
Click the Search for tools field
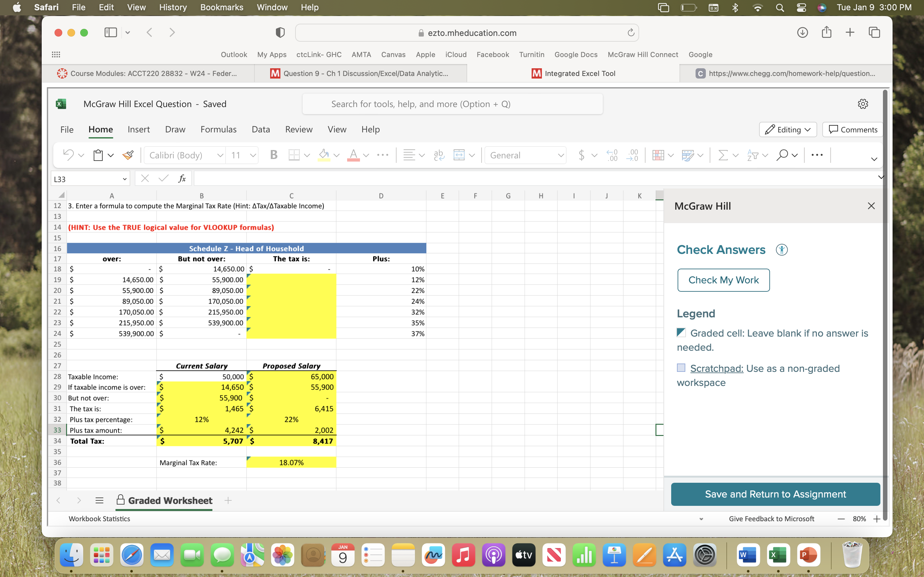click(x=452, y=104)
